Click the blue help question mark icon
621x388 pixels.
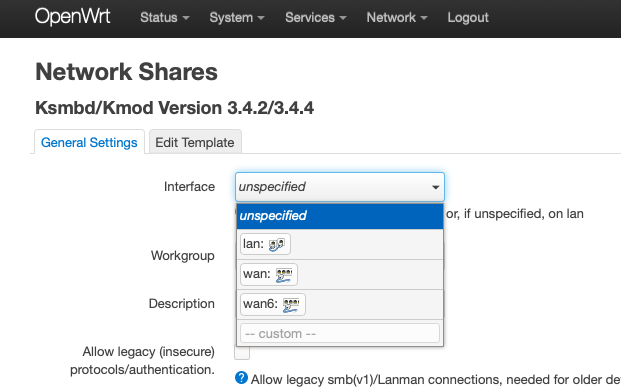tap(241, 378)
